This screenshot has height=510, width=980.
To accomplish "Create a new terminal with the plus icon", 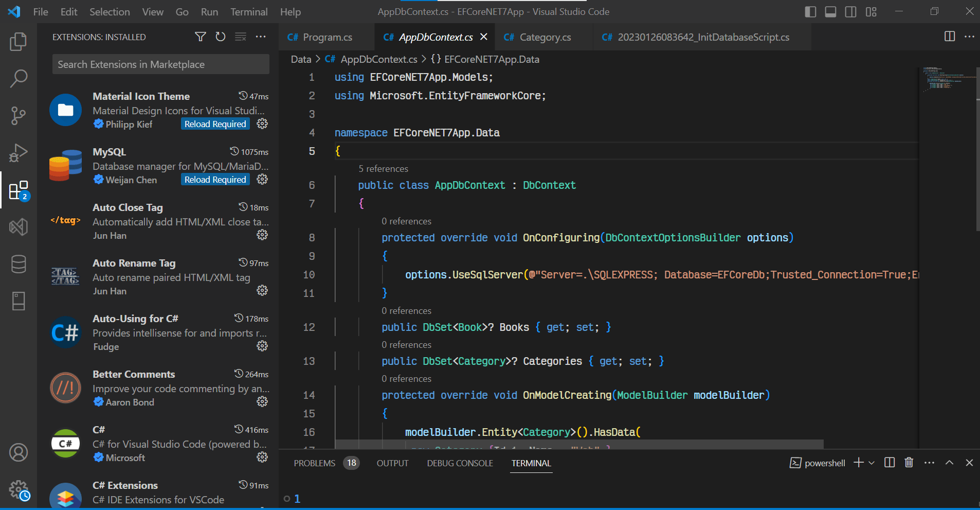I will [858, 463].
